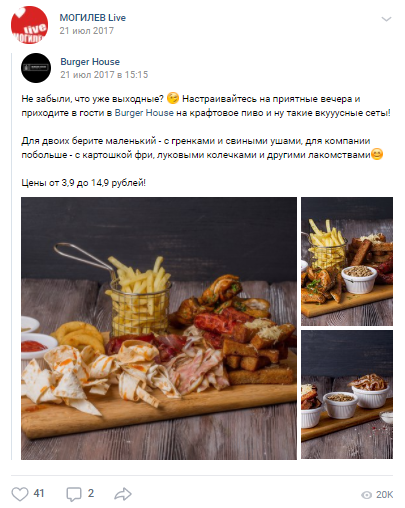Click the smiling emoji after лакомствами
This screenshot has height=508, width=405.
point(377,154)
